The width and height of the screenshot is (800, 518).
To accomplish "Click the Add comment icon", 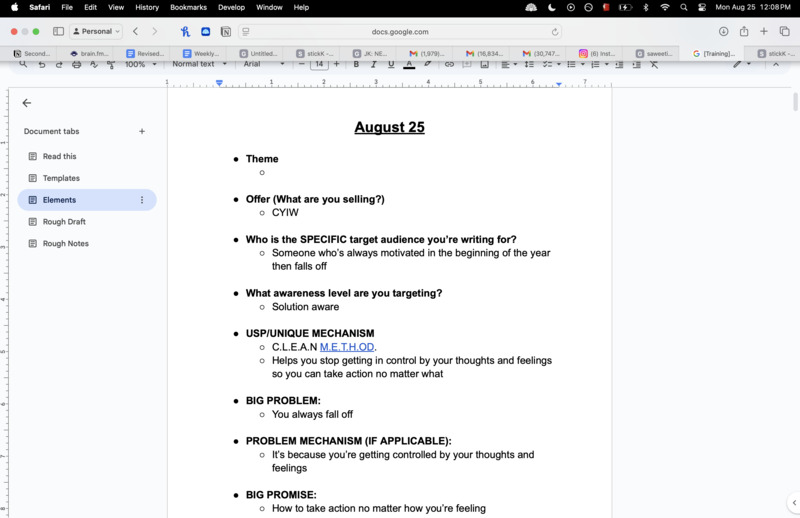I will [x=467, y=64].
